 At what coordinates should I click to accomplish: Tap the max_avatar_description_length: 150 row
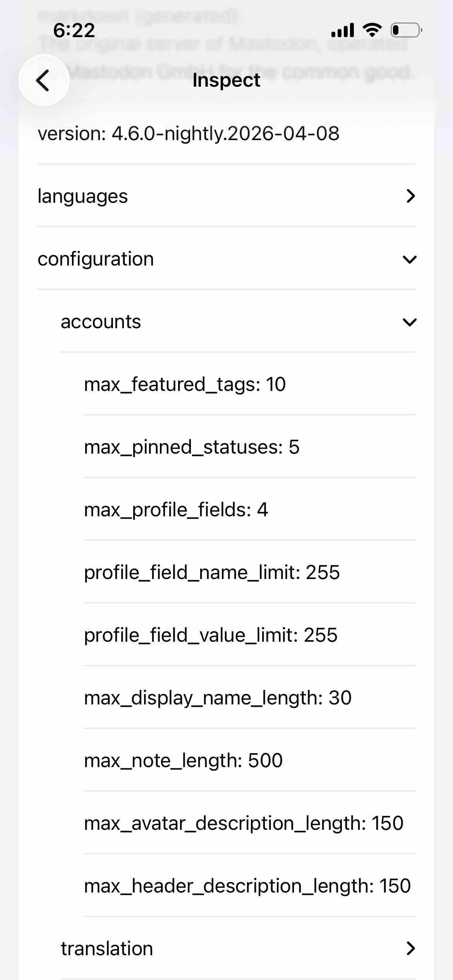click(244, 823)
